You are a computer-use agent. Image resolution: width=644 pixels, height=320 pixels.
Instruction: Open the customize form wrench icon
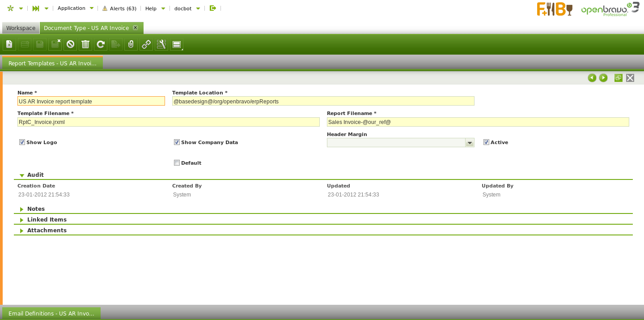pyautogui.click(x=161, y=44)
